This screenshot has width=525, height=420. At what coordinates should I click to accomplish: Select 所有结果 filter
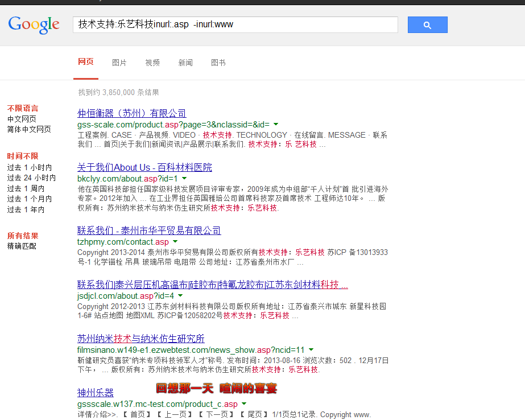tap(23, 236)
